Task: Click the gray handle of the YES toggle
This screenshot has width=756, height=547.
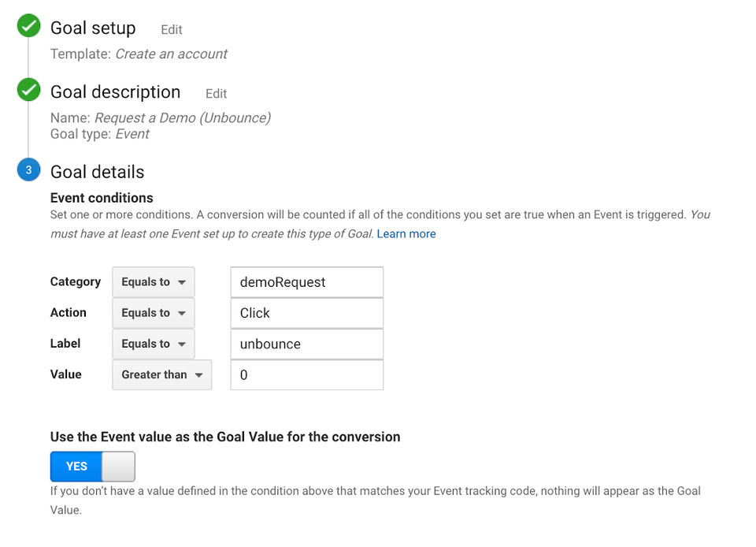Action: 119,467
